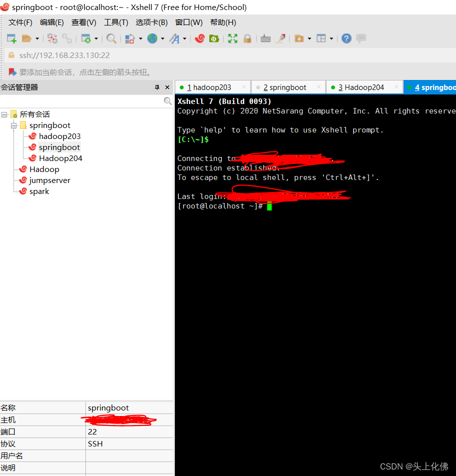This screenshot has width=456, height=476.
Task: Open the 编辑(E) menu
Action: click(x=52, y=22)
